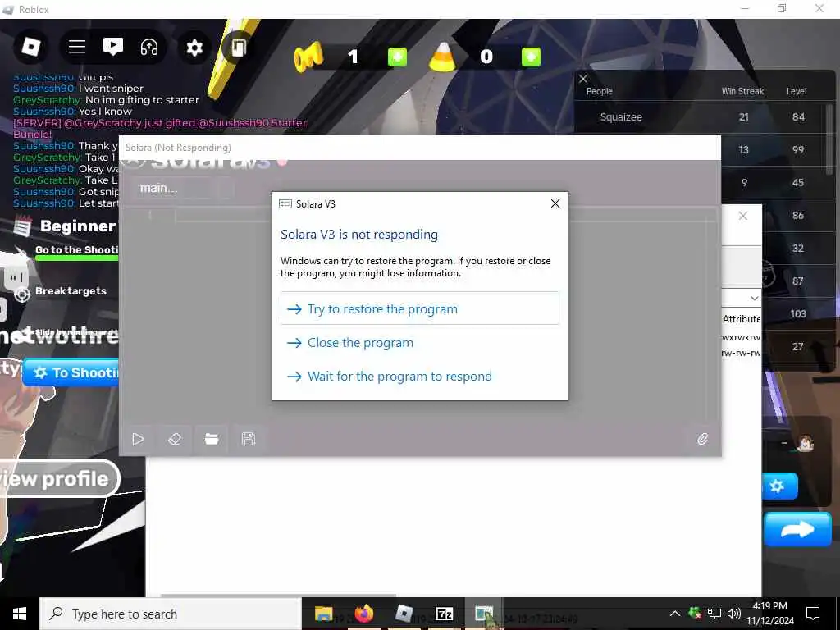Image resolution: width=840 pixels, height=630 pixels.
Task: Close the Solara V3 not responding dialog
Action: tap(555, 203)
